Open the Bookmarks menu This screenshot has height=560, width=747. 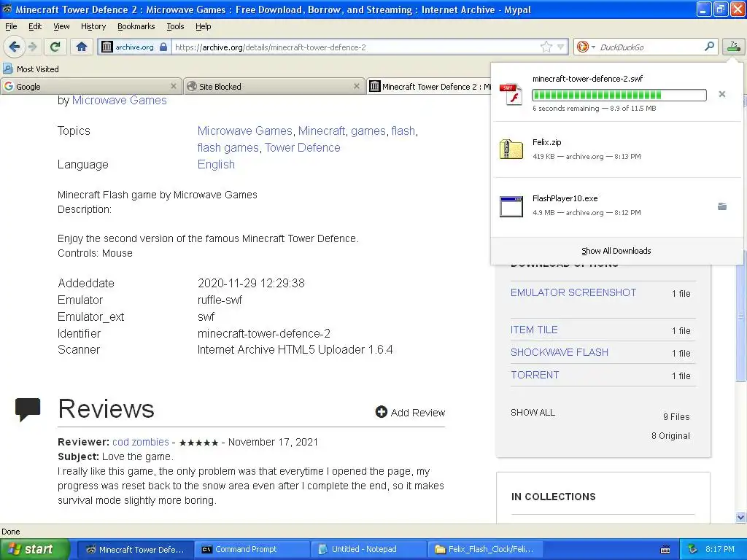tap(136, 26)
